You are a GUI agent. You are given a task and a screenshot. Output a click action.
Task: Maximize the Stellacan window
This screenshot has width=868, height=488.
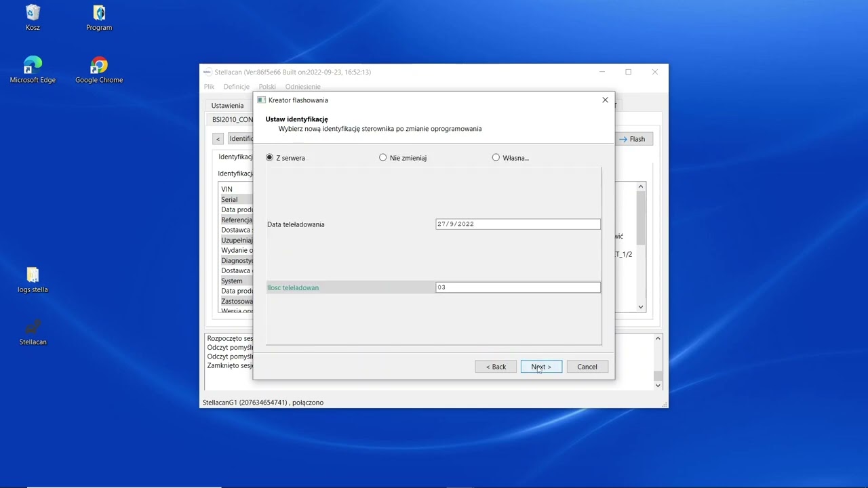(x=629, y=72)
